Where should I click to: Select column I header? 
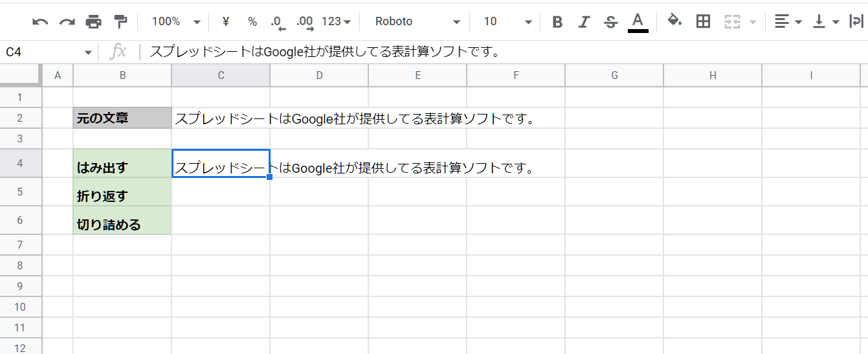pos(811,76)
